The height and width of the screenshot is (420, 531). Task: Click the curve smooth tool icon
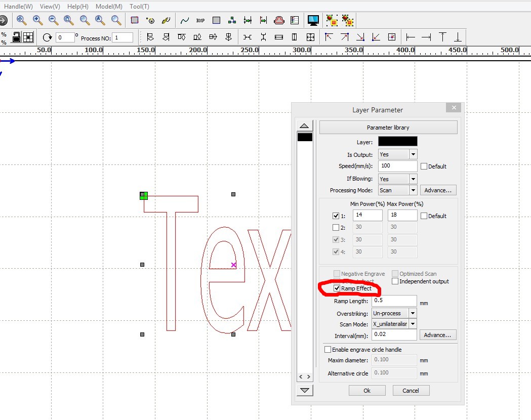tap(185, 20)
